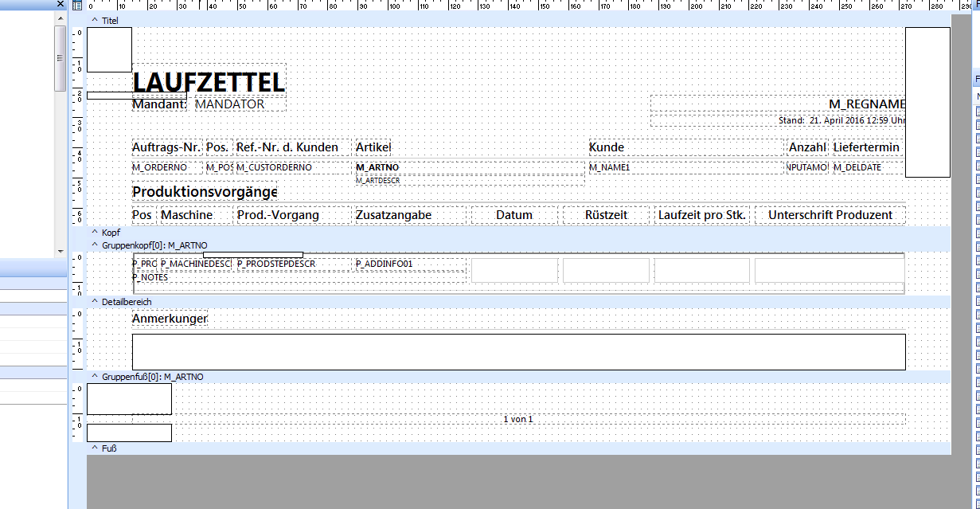980x509 pixels.
Task: Collapse the Gruppenkopf[0]: M_ARTNO band
Action: (x=95, y=245)
